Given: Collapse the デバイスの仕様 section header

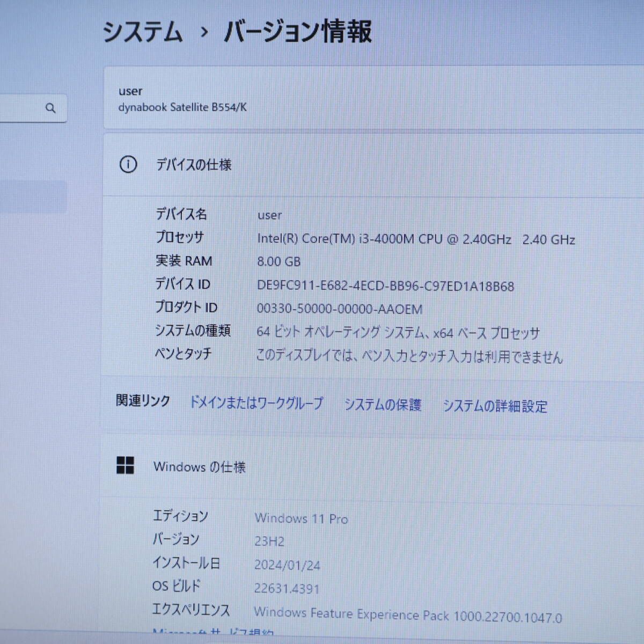Looking at the screenshot, I should pyautogui.click(x=373, y=165).
